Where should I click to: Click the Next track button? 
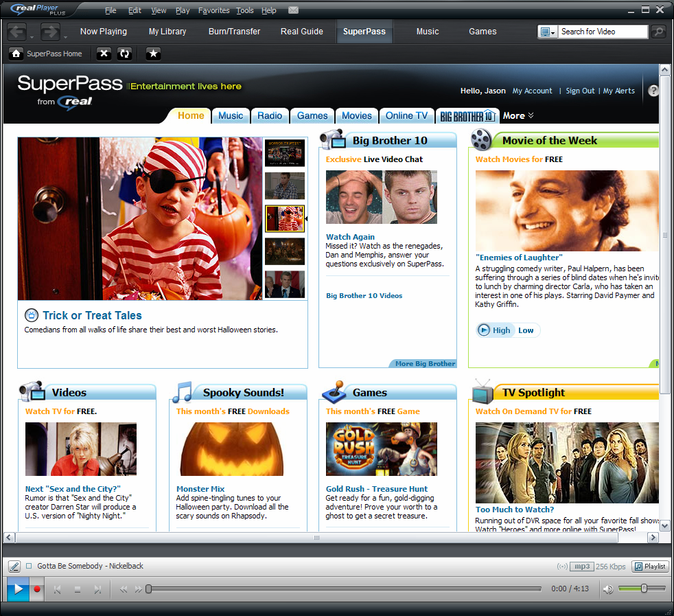click(x=97, y=589)
